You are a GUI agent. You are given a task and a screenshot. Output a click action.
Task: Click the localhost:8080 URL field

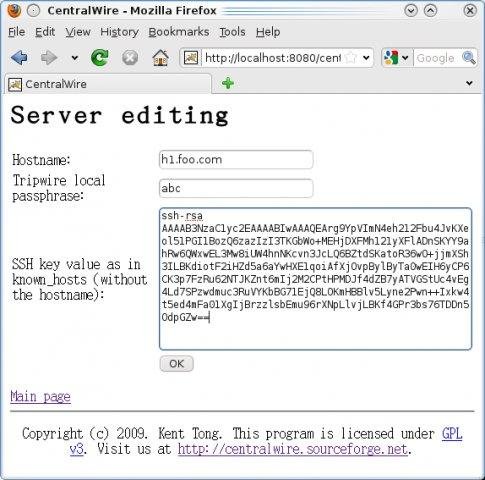[273, 58]
